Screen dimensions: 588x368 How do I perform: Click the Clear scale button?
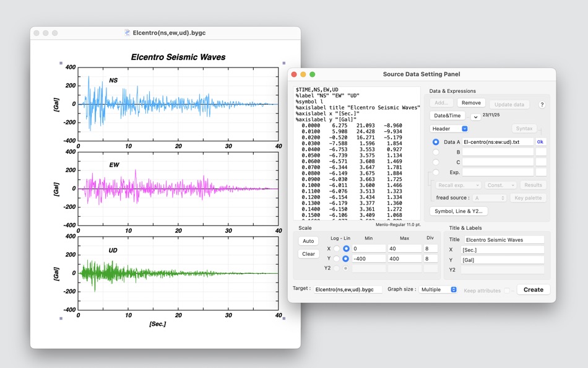tap(308, 254)
